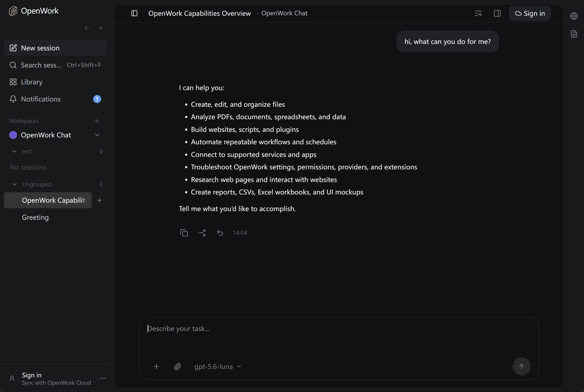Open the gpt-5.6-luna model dropdown
The height and width of the screenshot is (392, 584).
pyautogui.click(x=218, y=366)
